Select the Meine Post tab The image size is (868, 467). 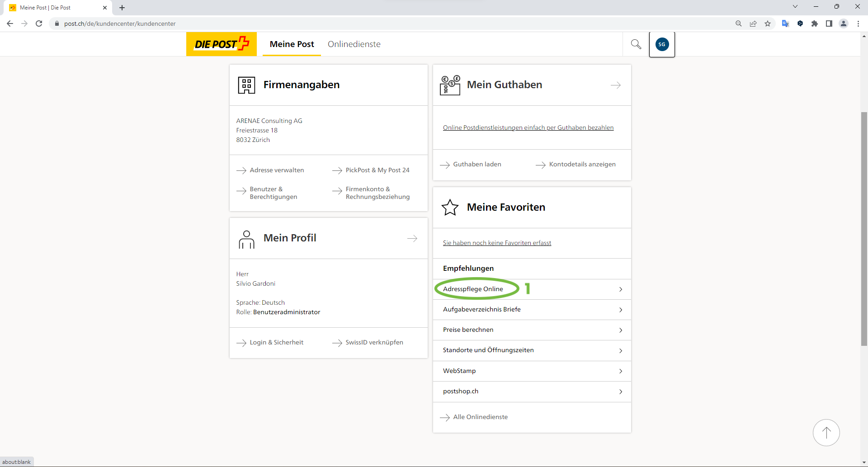tap(292, 44)
